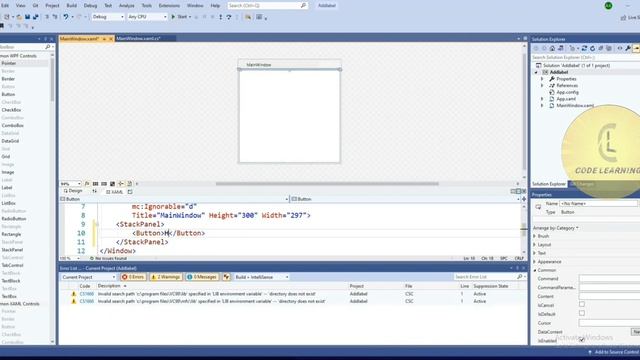
Task: Click Live Share icon in title bar
Action: [x=623, y=17]
